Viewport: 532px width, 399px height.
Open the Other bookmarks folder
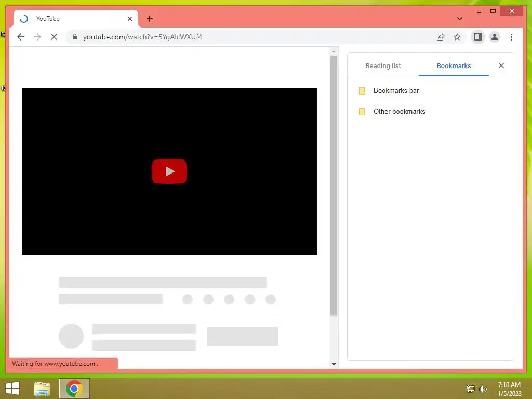[x=430, y=111]
